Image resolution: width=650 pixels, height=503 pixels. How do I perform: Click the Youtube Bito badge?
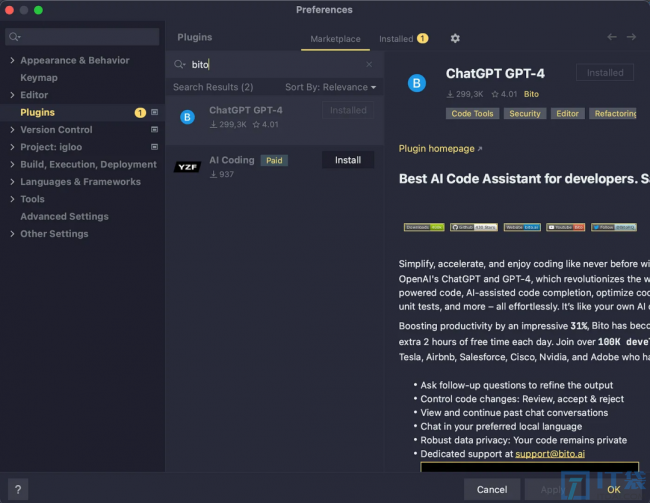point(565,227)
